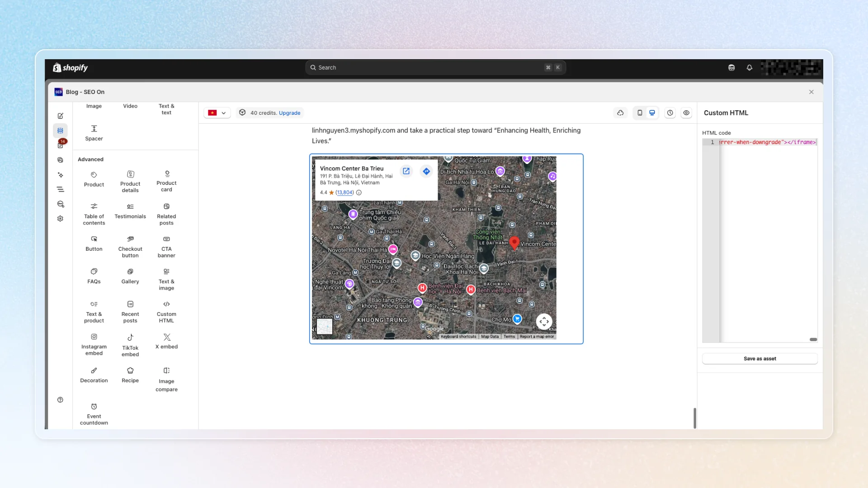
Task: Switch map layer via bottom-left thumbnail
Action: point(325,326)
